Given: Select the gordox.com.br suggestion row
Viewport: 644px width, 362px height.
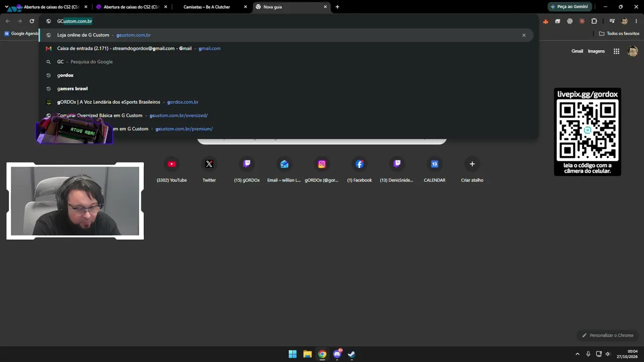Looking at the screenshot, I should 286,102.
